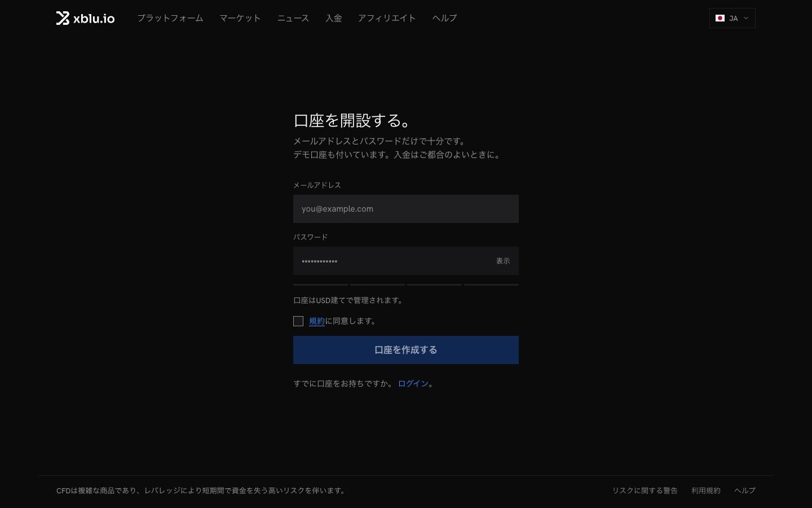Click the デモ口座も付いています line
Viewport: 812px width, 508px height.
[x=398, y=155]
